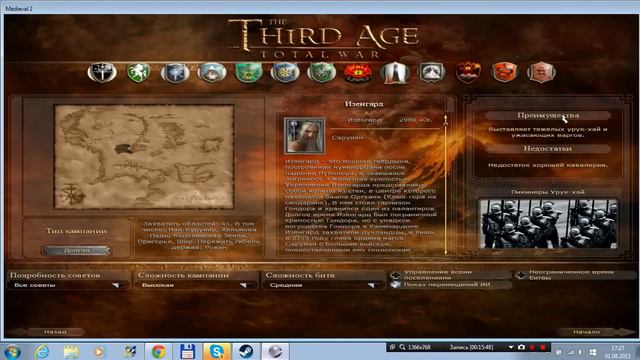This screenshot has height=360, width=640.
Task: Click the first red pause button in recorder bar
Action: [532, 347]
